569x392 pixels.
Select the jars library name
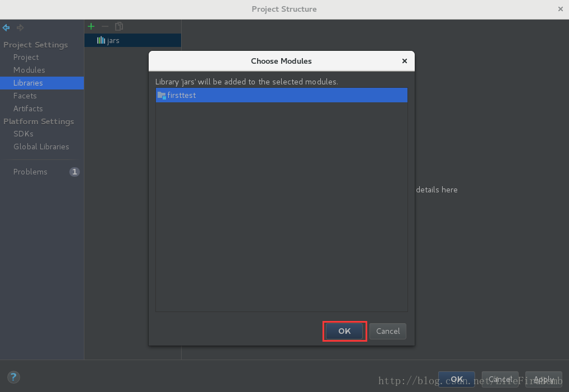pos(113,41)
